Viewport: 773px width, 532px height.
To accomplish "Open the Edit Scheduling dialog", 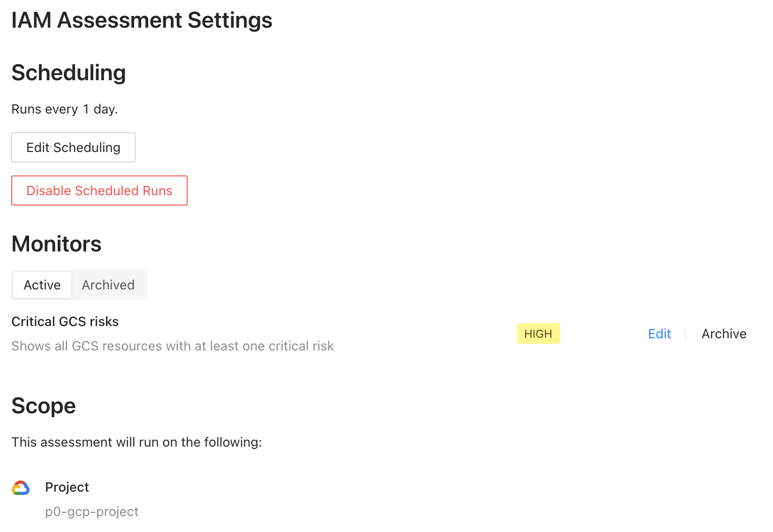I will [x=73, y=147].
